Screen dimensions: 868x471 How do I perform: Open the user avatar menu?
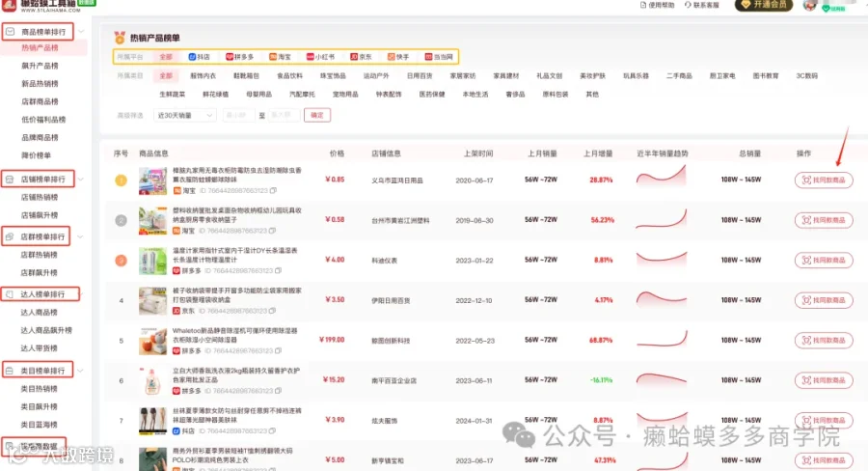tap(810, 5)
